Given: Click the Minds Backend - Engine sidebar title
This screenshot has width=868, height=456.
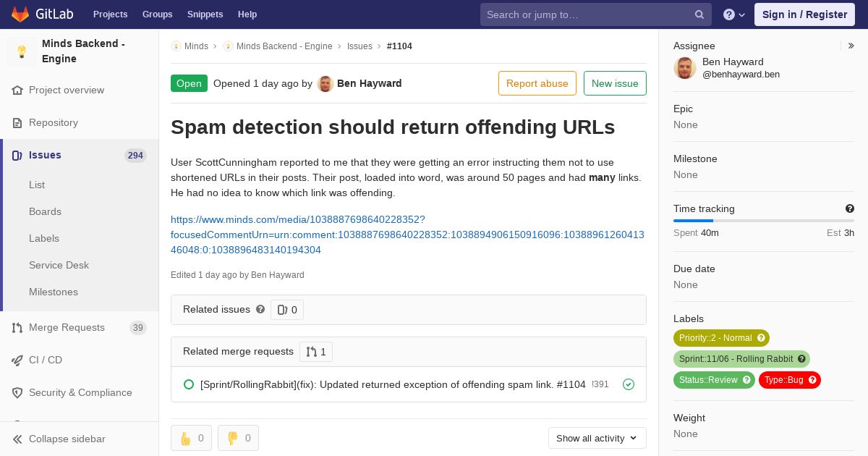Looking at the screenshot, I should (x=83, y=51).
